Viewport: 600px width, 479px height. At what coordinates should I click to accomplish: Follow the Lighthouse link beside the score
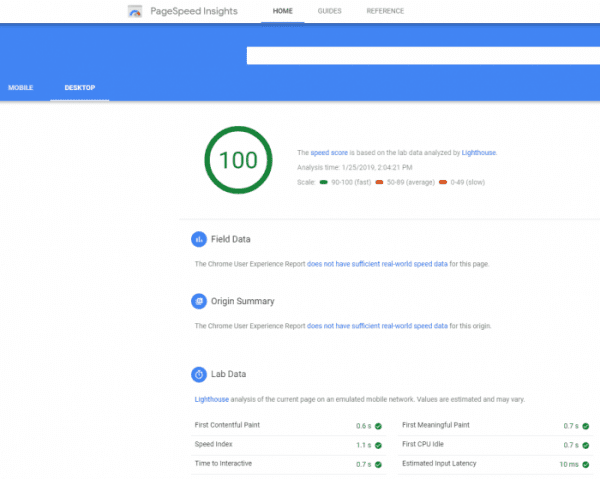479,153
